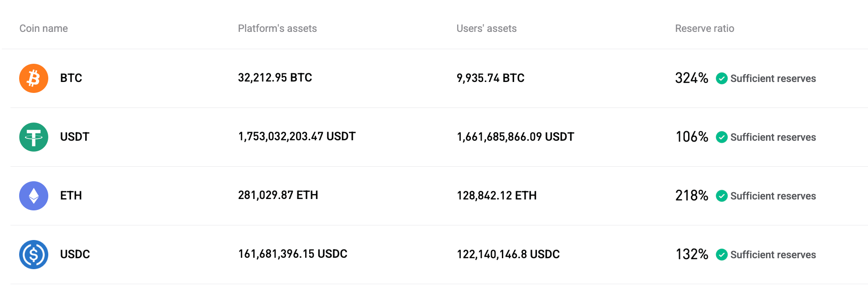
Task: Select the BTC ticker label
Action: 71,78
